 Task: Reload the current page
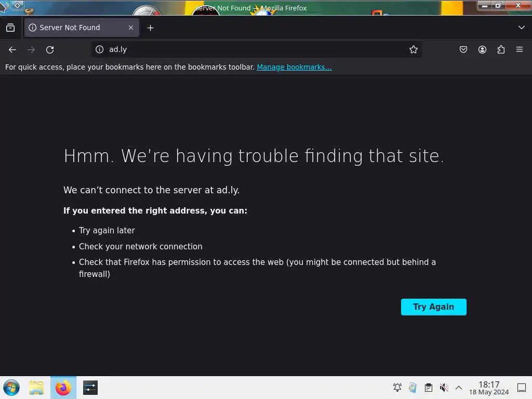pos(50,50)
